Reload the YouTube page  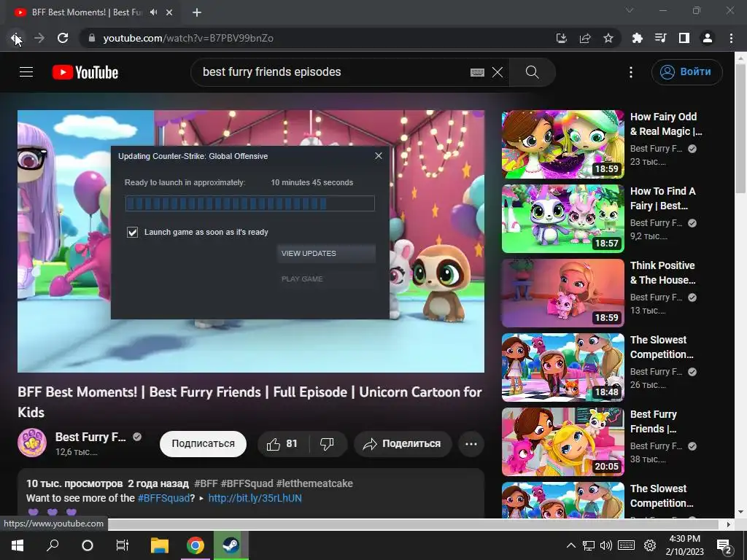pos(63,38)
